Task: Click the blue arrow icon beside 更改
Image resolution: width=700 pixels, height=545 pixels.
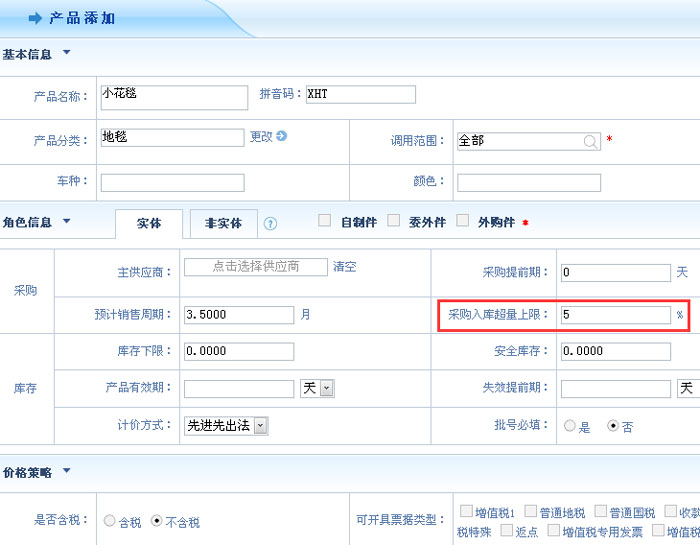Action: (x=282, y=136)
